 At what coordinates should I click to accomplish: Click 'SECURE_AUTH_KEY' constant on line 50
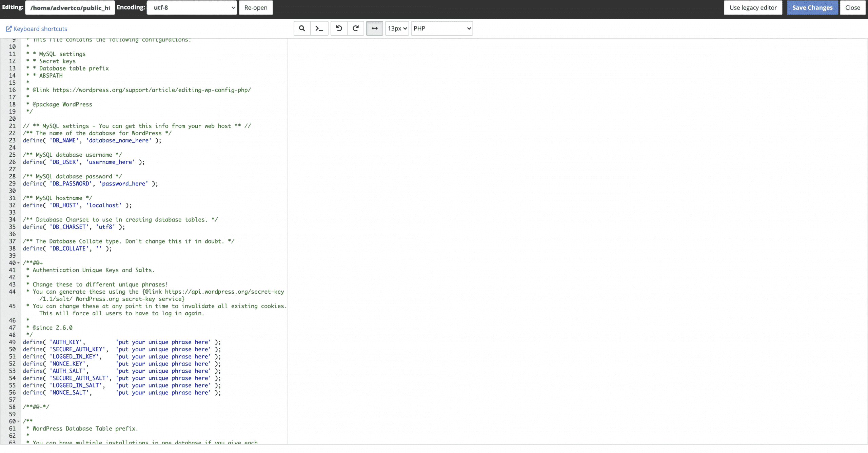[77, 350]
